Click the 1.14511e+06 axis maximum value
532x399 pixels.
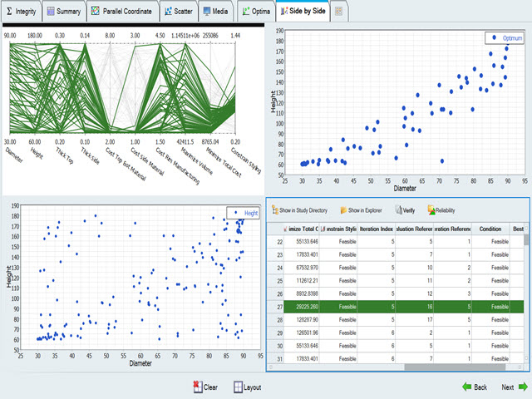(185, 35)
